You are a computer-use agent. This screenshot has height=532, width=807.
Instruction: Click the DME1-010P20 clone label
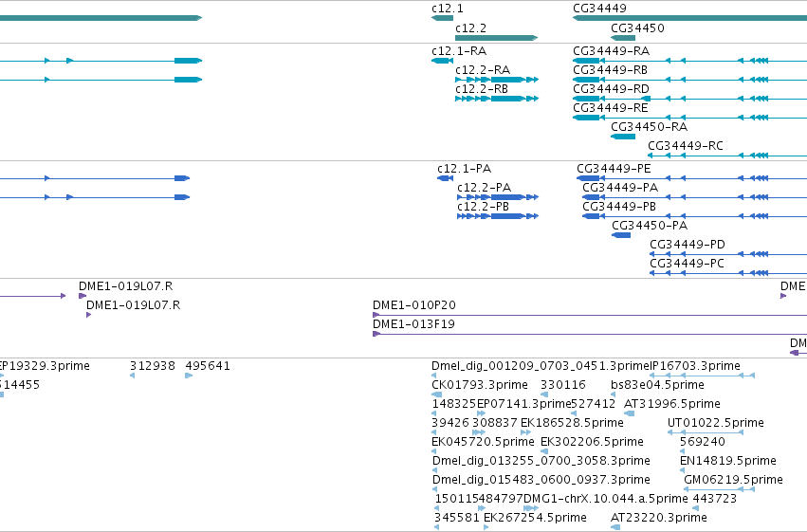coord(414,305)
